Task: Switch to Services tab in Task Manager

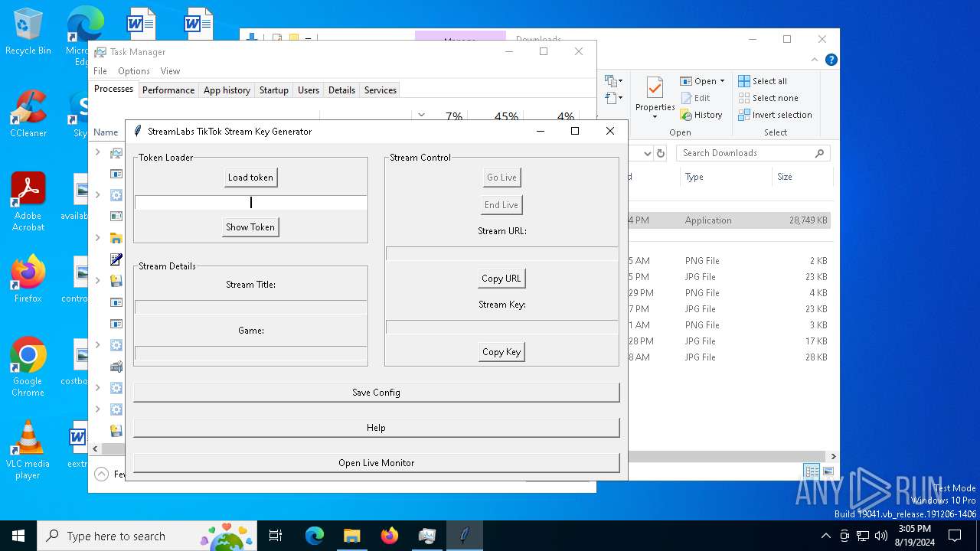Action: click(381, 90)
